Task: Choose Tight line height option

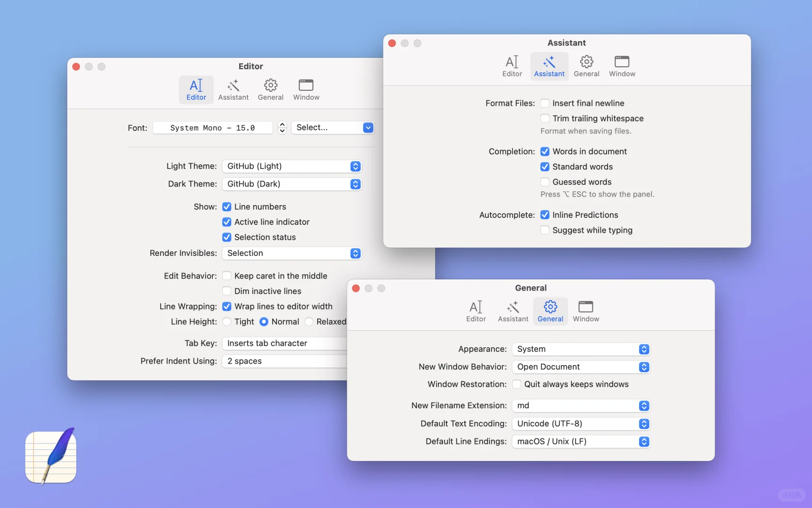Action: click(x=226, y=322)
